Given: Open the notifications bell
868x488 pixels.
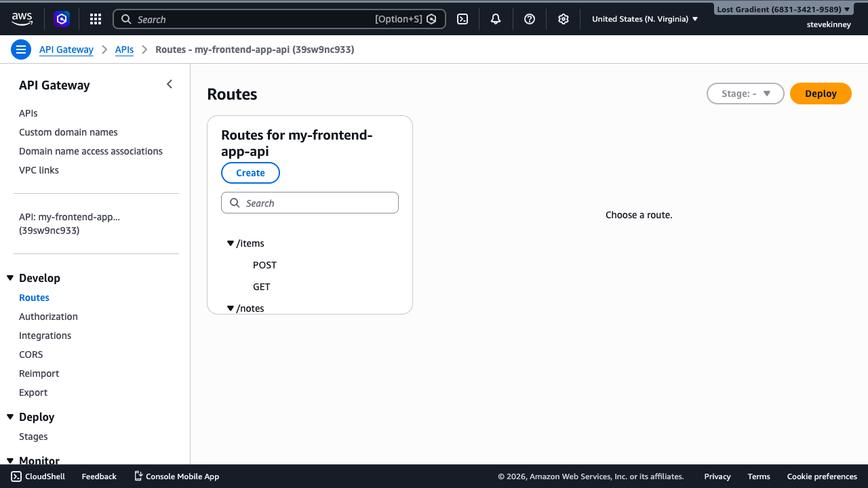Looking at the screenshot, I should click(x=496, y=19).
